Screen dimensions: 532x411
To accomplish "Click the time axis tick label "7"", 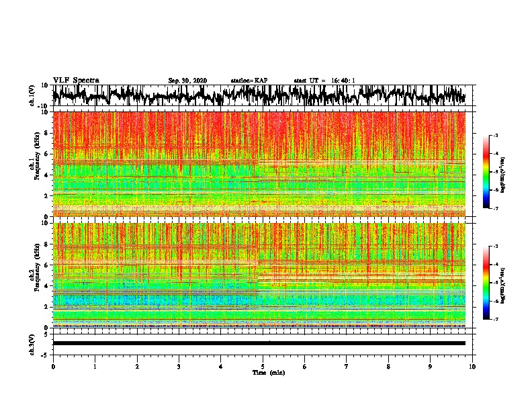I will click(347, 367).
